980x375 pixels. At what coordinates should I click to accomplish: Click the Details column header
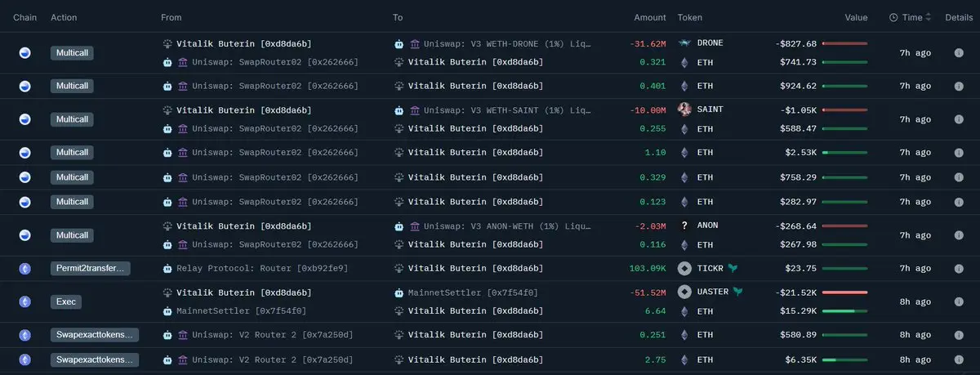(959, 17)
